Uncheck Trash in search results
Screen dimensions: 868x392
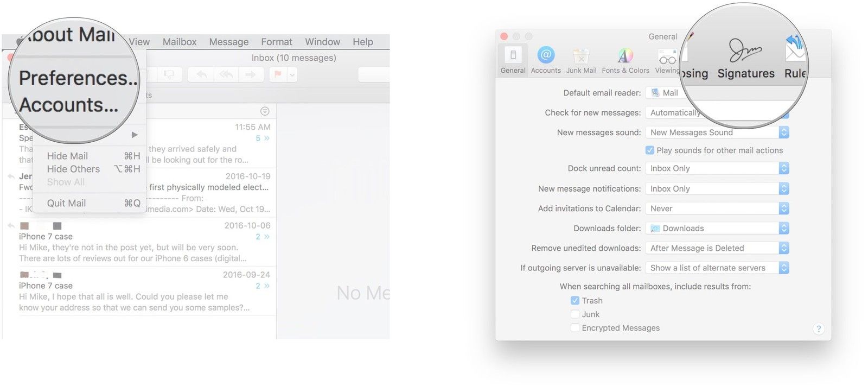[575, 301]
